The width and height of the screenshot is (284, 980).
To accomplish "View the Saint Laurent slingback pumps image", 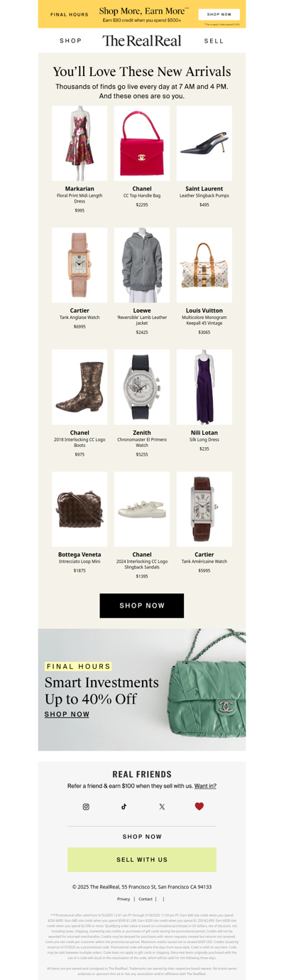I will coord(204,144).
